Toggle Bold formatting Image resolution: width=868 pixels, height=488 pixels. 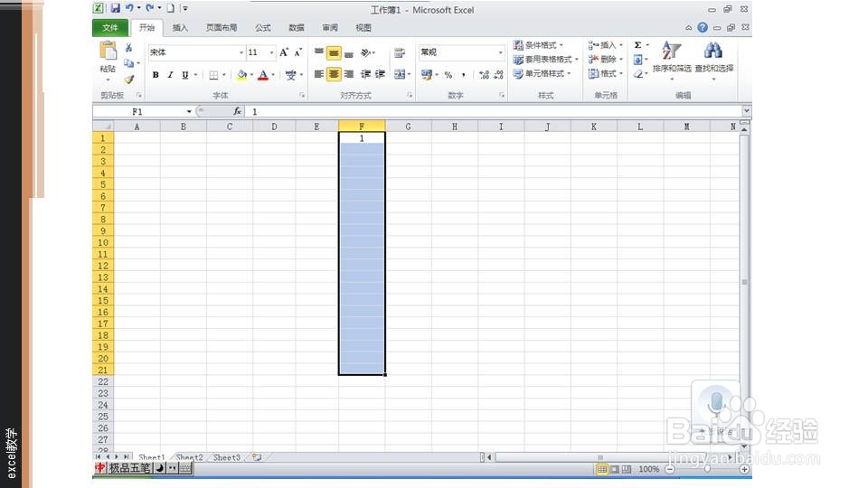click(156, 75)
